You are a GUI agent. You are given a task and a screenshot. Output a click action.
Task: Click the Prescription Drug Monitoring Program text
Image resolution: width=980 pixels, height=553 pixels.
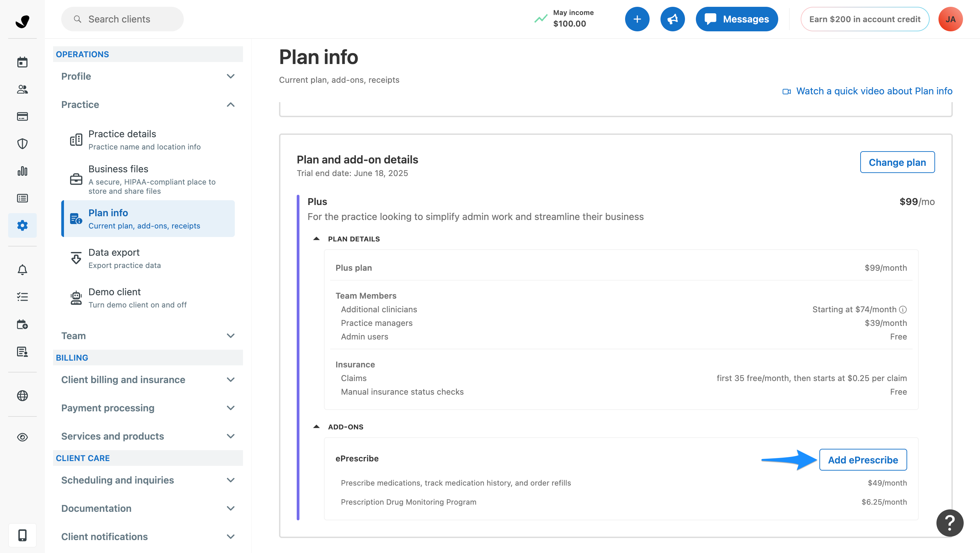point(408,502)
